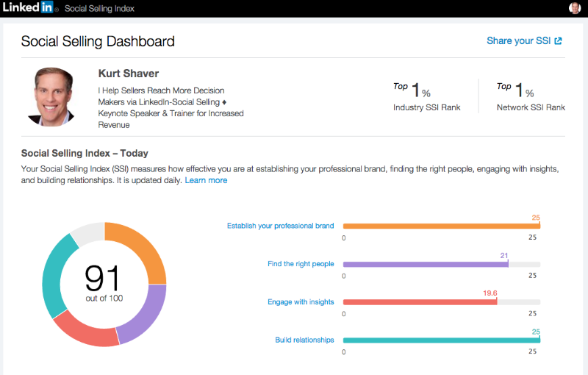Click Kurt Shaver's profile photo

51,97
